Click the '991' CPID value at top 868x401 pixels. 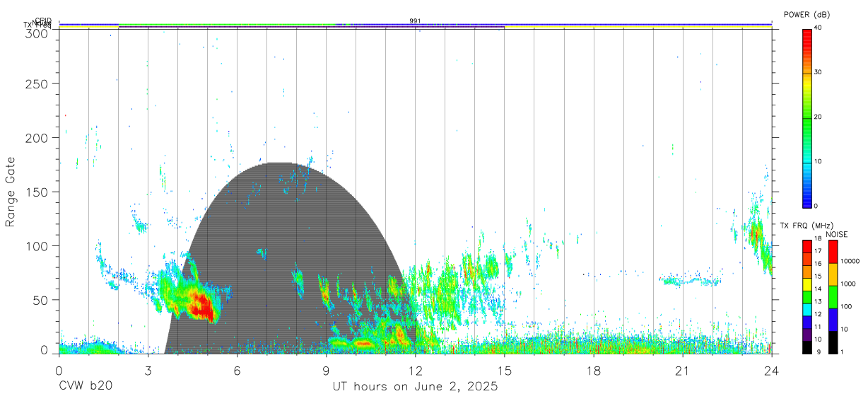416,21
